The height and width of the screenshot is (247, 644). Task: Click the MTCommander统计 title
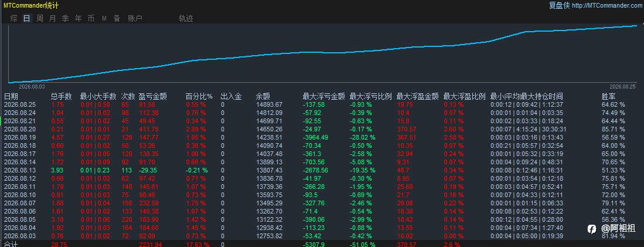tap(31, 6)
